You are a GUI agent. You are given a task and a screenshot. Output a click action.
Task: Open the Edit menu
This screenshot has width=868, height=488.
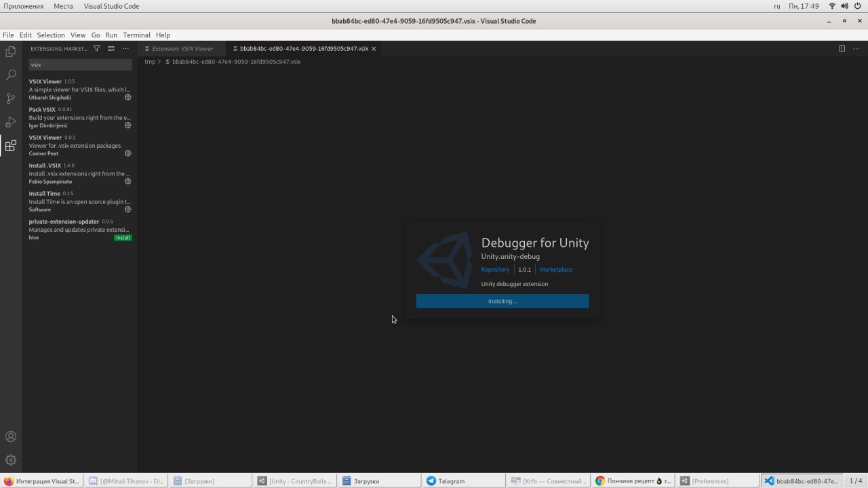[x=26, y=35]
